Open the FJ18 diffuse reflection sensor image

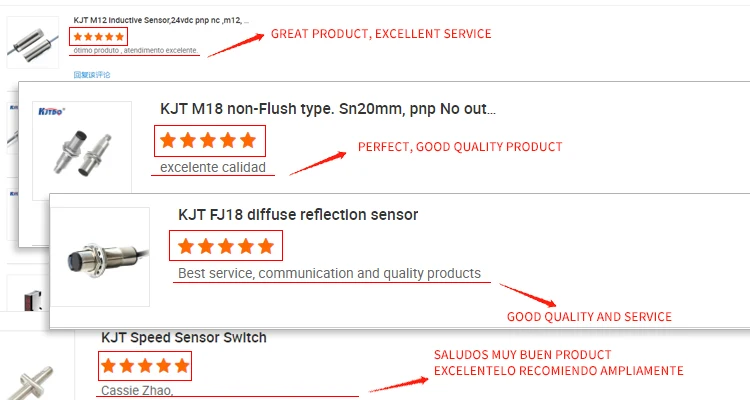[x=100, y=257]
